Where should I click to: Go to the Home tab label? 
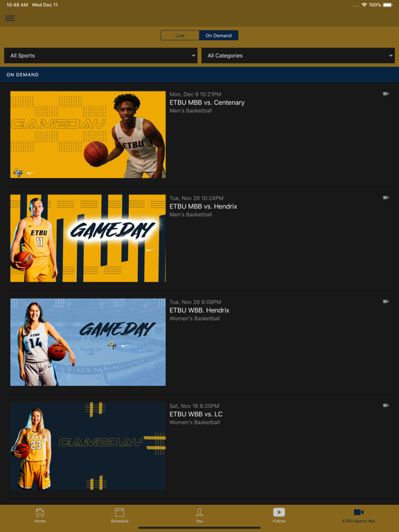40,521
